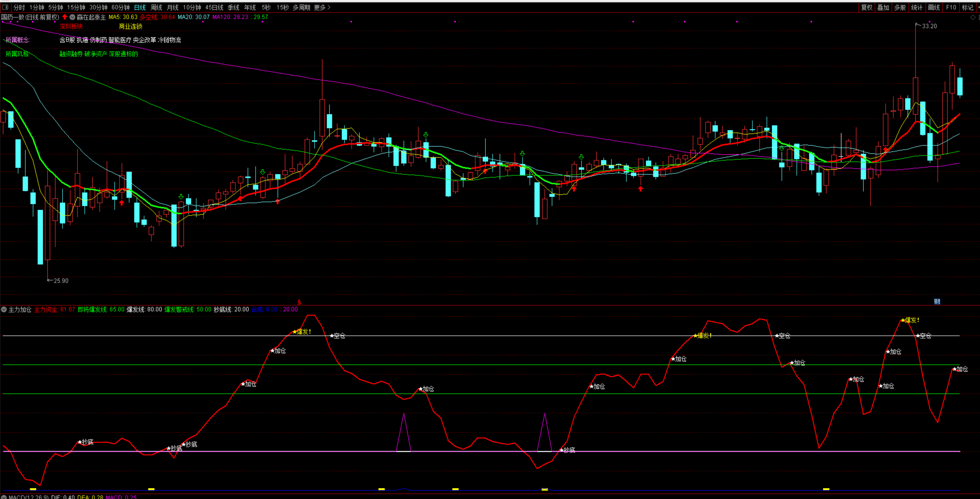Click the 爆发警戒线: 50.00 legend value
980x499 pixels.
[188, 310]
